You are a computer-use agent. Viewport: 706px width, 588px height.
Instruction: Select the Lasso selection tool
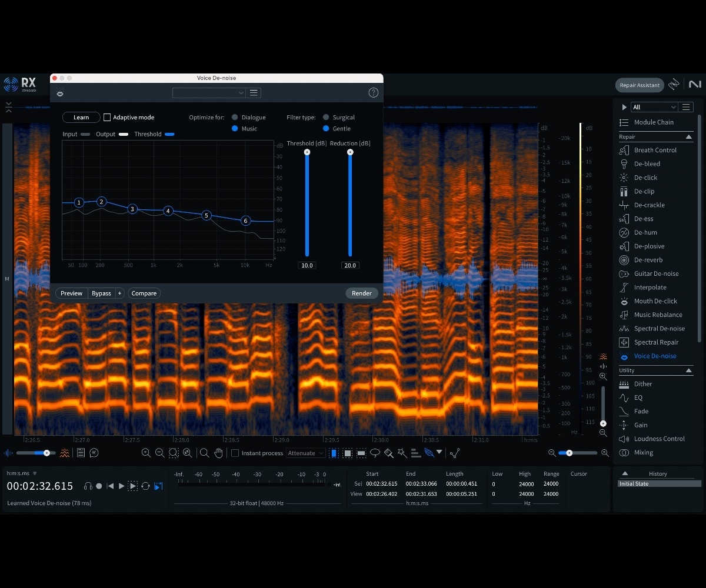pos(375,453)
